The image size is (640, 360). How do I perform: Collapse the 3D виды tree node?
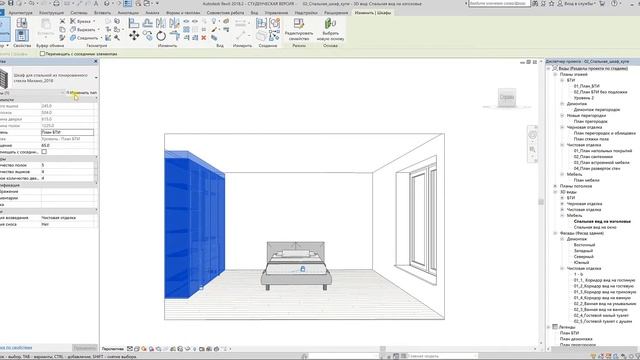[x=555, y=192]
